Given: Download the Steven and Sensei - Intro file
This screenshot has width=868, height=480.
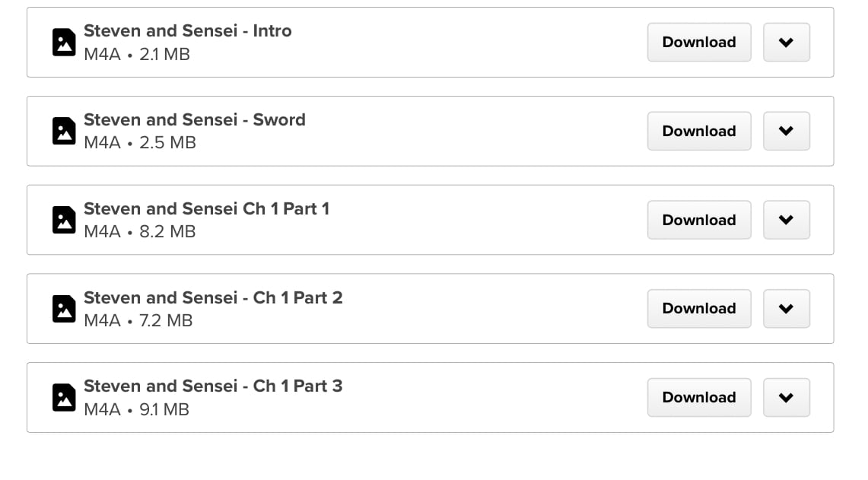Looking at the screenshot, I should click(698, 43).
